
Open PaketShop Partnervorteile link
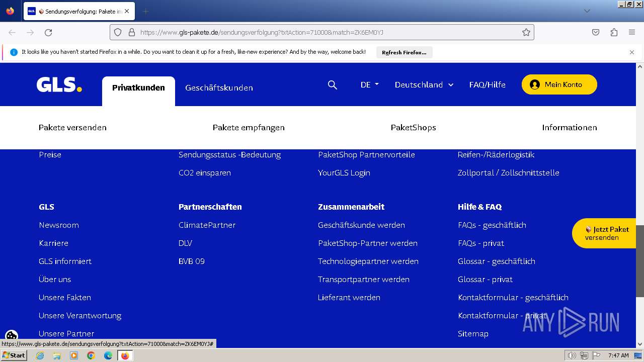[x=366, y=155]
